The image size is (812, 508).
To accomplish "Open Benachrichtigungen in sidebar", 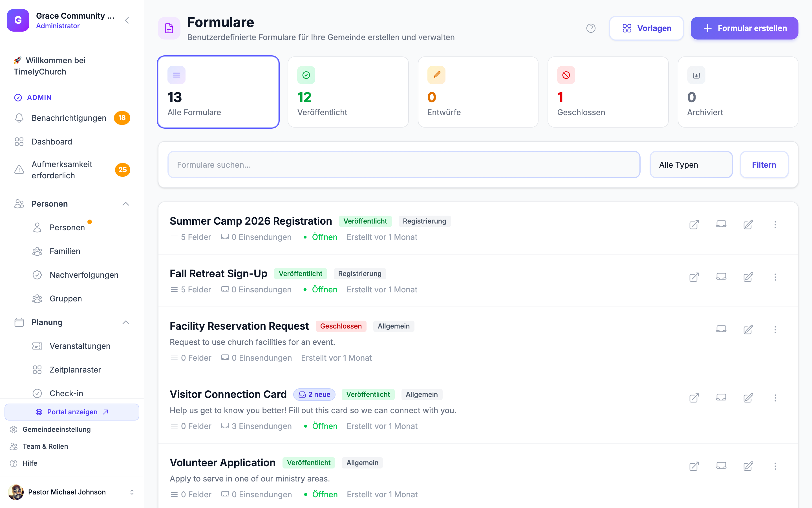I will pyautogui.click(x=72, y=118).
